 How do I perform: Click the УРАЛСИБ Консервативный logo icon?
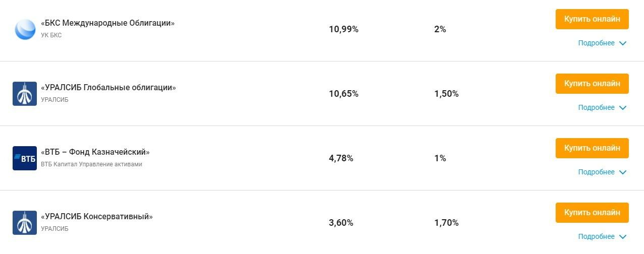25,223
